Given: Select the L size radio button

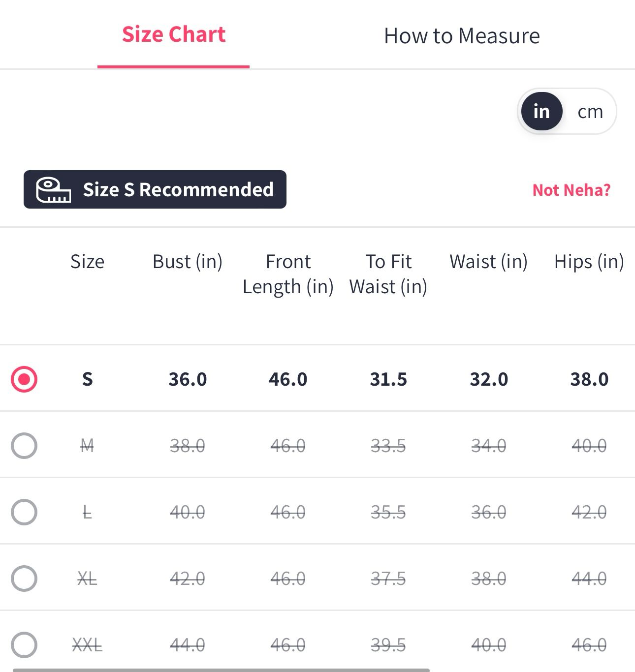Looking at the screenshot, I should (x=24, y=512).
